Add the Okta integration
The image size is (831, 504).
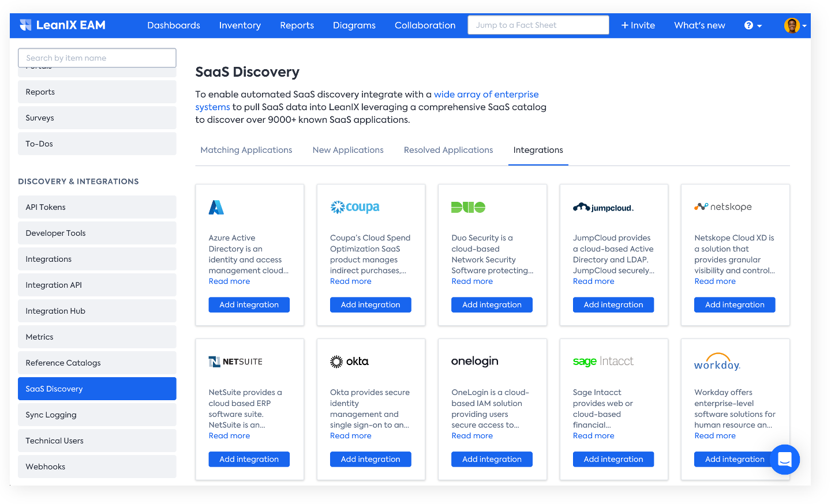[370, 460]
